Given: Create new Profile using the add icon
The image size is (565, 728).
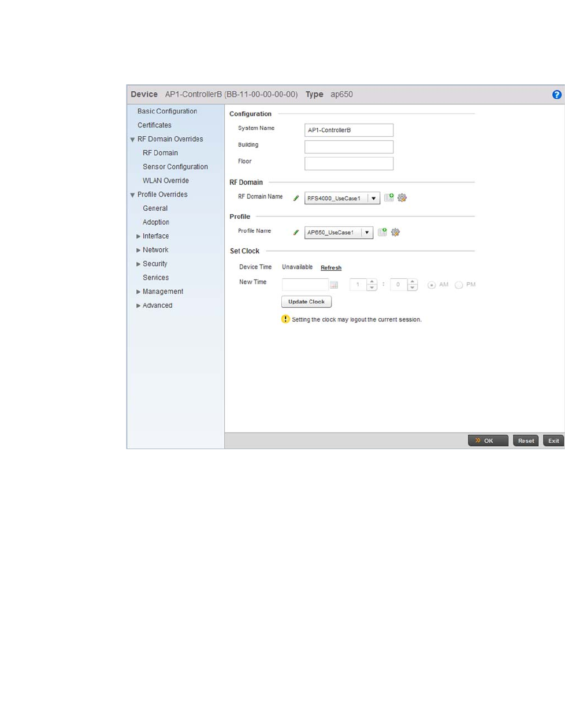Looking at the screenshot, I should pos(382,232).
